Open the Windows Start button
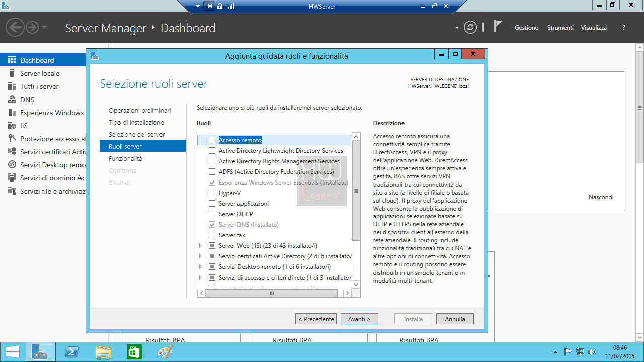Viewport: 644px width, 362px height. click(12, 352)
